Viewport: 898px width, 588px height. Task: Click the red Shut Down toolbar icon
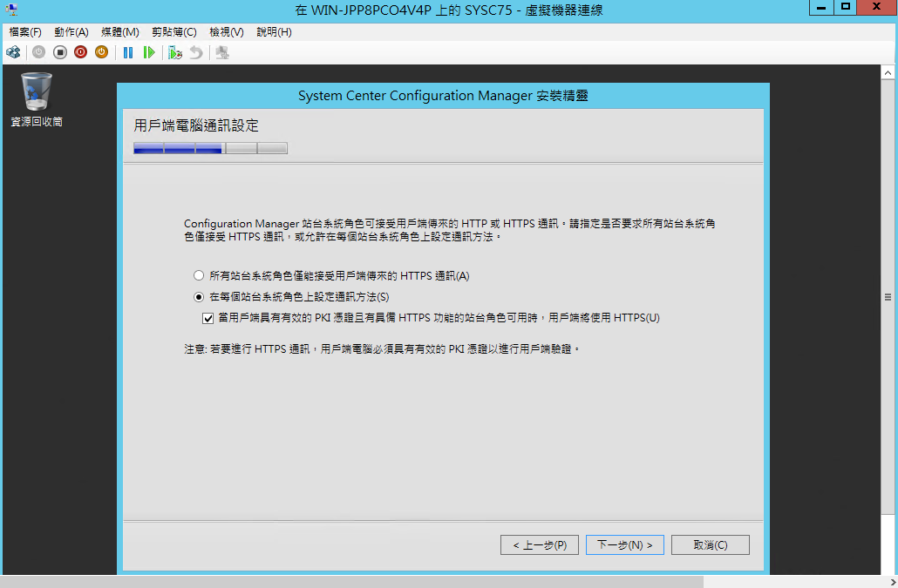tap(81, 52)
